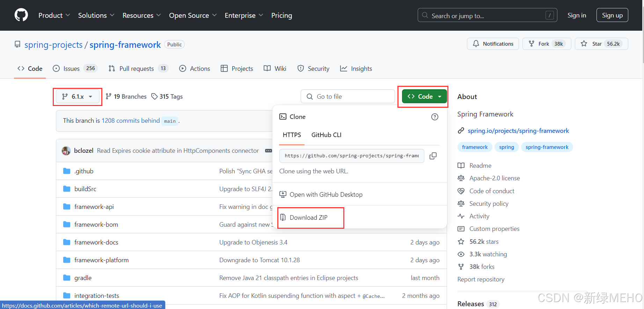Expand the Solutions menu
The width and height of the screenshot is (644, 309).
click(x=96, y=15)
